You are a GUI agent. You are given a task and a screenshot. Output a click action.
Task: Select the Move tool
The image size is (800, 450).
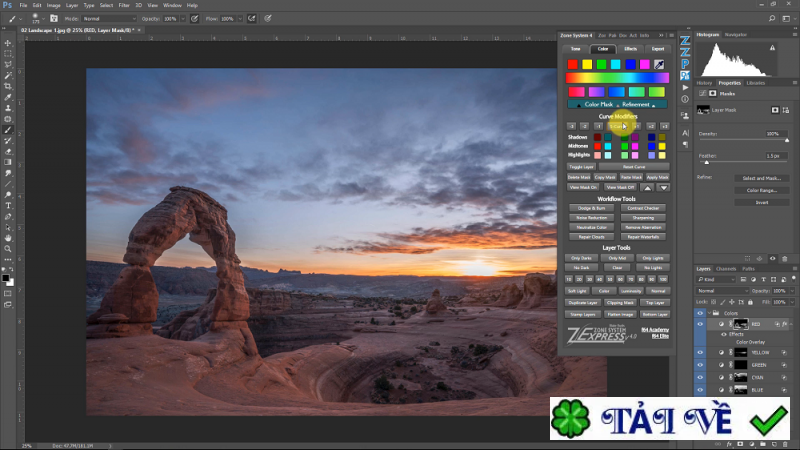8,43
